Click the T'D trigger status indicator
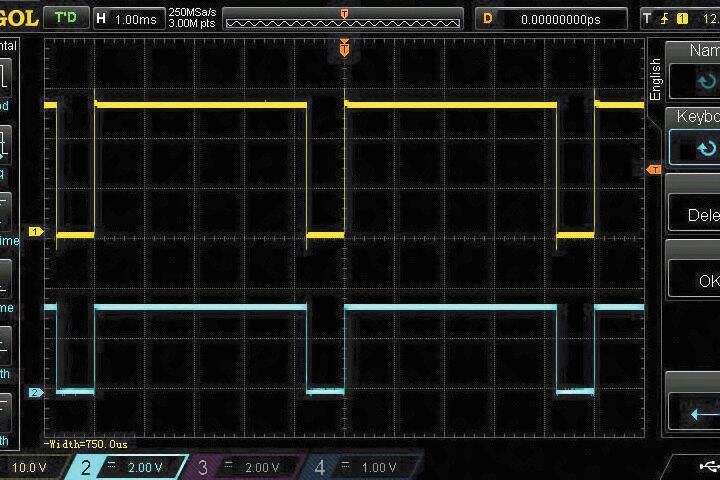 click(65, 18)
